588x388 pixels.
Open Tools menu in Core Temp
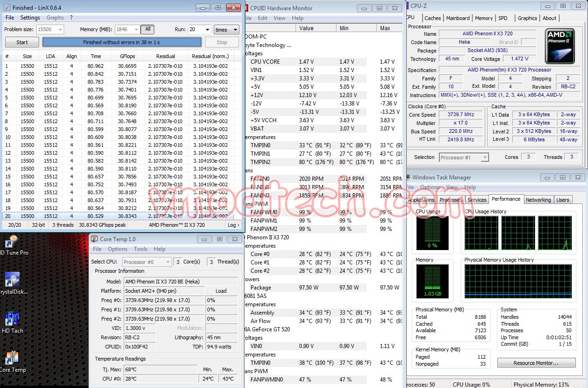point(141,249)
